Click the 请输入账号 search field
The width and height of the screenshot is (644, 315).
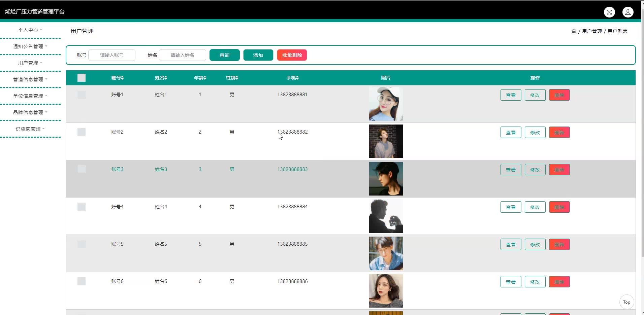point(112,55)
